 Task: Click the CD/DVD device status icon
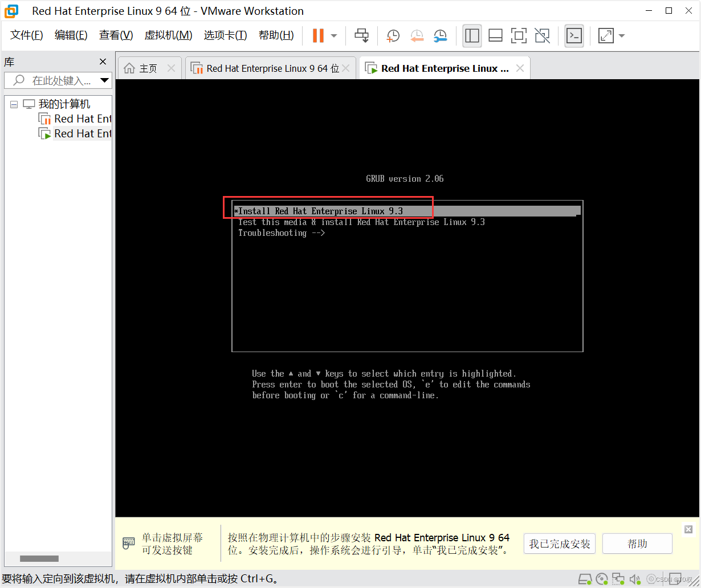coord(601,578)
